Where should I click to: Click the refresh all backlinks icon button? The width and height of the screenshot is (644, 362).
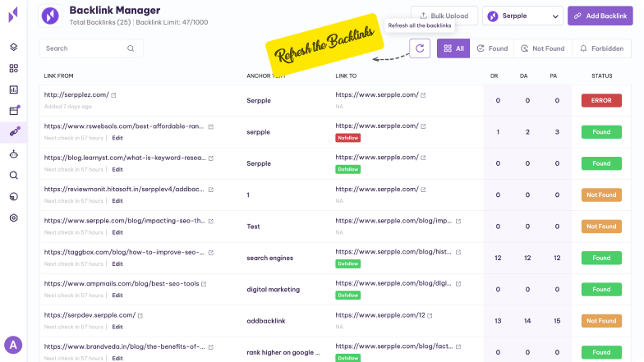[x=420, y=48]
